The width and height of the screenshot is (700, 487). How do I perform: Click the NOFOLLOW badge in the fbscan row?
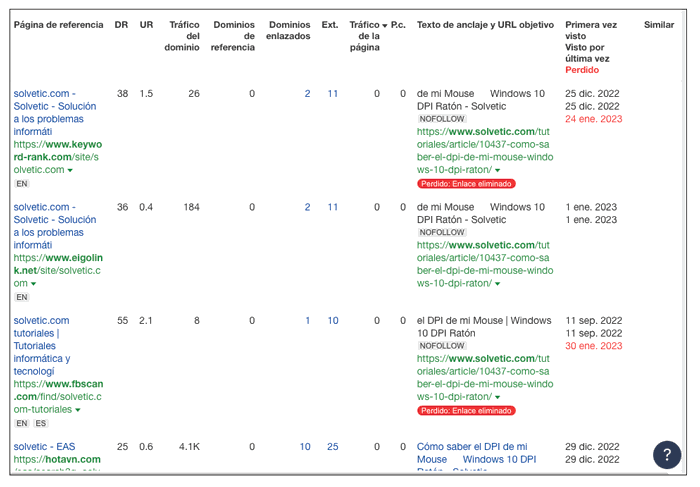point(442,346)
